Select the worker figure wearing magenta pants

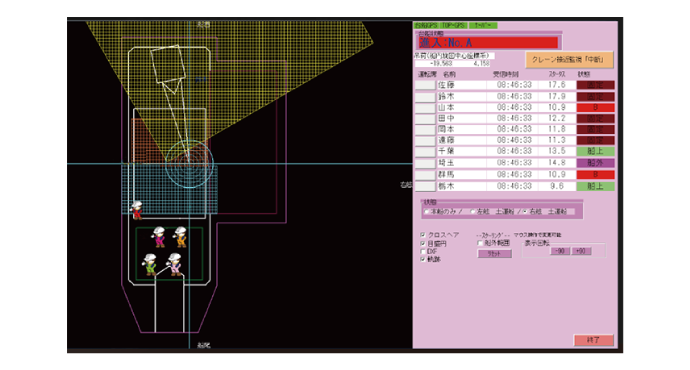159,237
